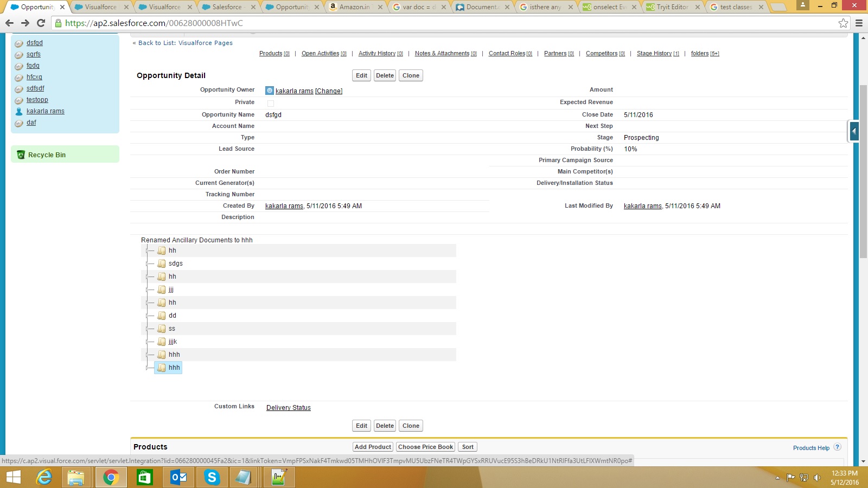This screenshot has height=488, width=868.
Task: Expand the collapsed side panel handle at right edge
Action: point(854,131)
